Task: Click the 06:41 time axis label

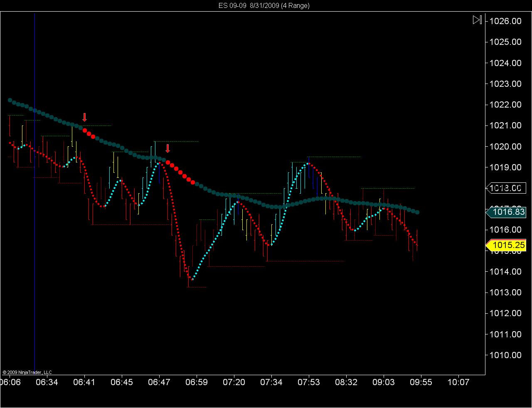Action: (84, 382)
